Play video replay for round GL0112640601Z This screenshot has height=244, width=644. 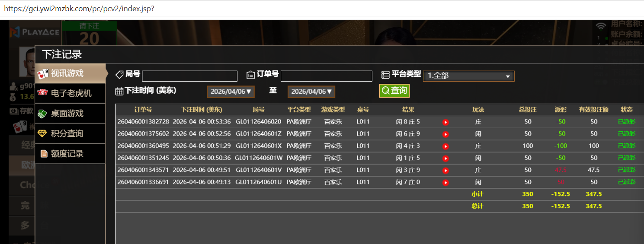445,134
